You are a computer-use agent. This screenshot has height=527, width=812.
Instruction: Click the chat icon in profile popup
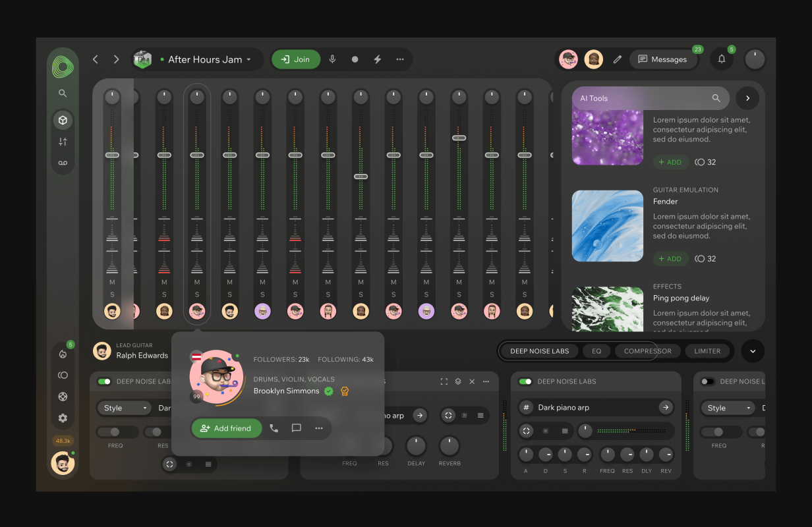297,428
